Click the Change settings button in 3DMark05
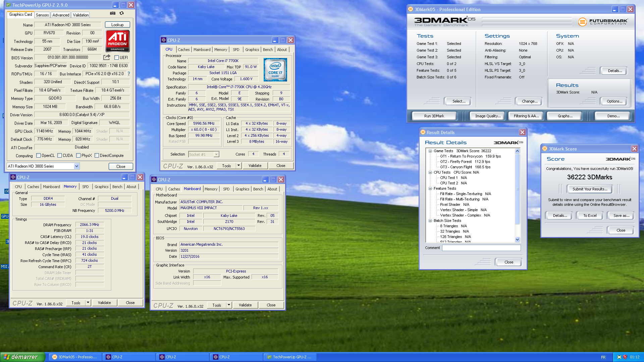Image resolution: width=644 pixels, height=362 pixels. pos(530,101)
